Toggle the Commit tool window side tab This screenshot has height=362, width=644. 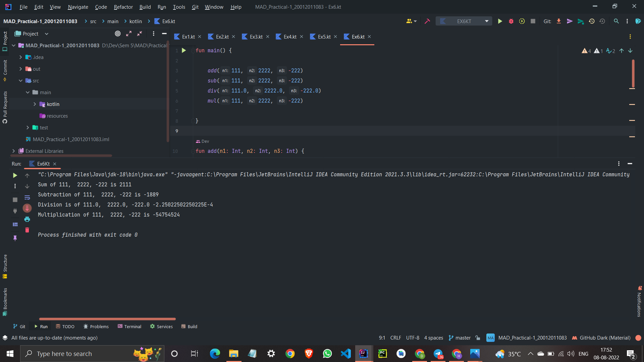click(5, 70)
